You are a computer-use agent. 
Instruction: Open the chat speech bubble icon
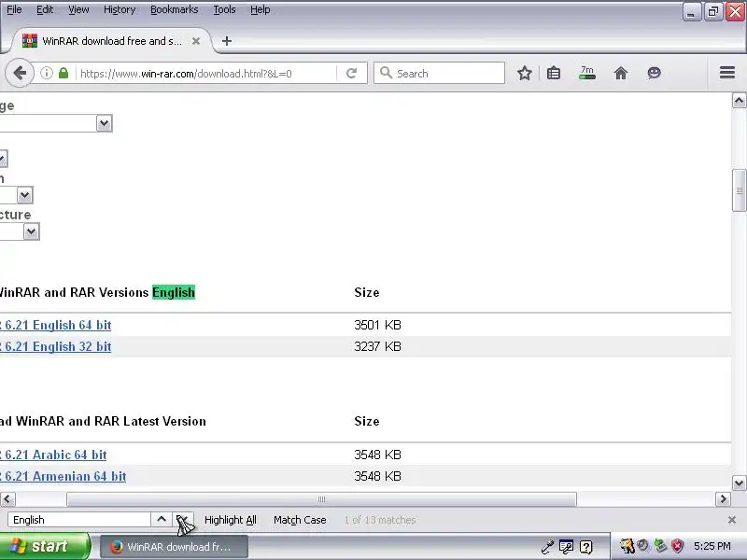[x=655, y=73]
